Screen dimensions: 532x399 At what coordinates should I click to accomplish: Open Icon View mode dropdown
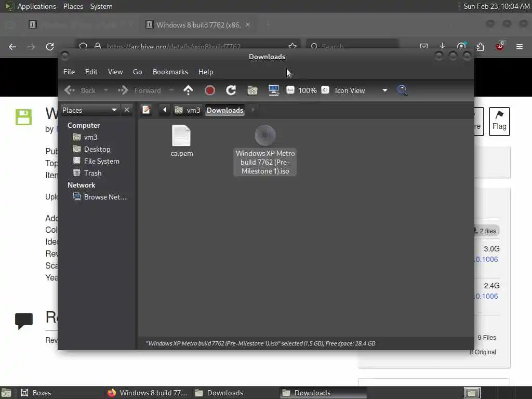point(361,90)
